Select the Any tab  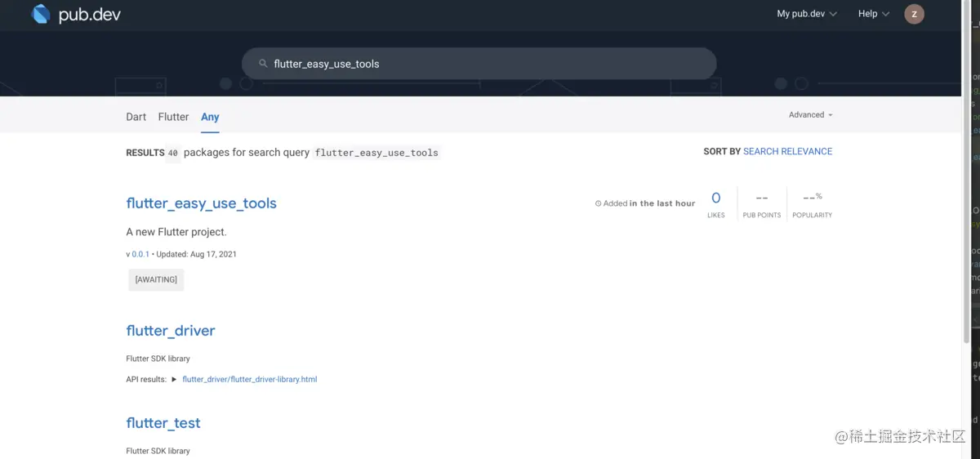210,117
